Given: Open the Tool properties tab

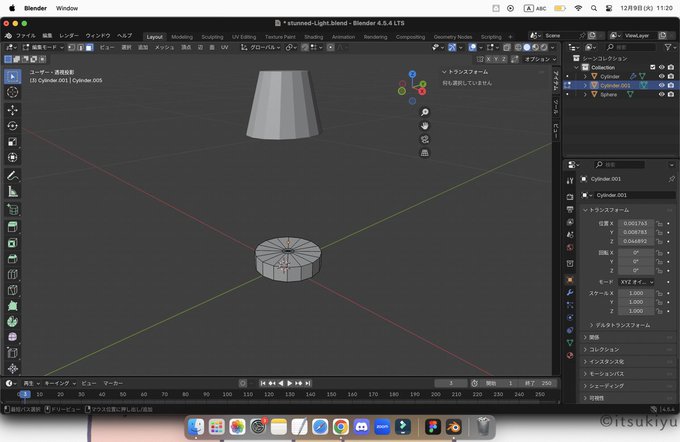Looking at the screenshot, I should (570, 181).
